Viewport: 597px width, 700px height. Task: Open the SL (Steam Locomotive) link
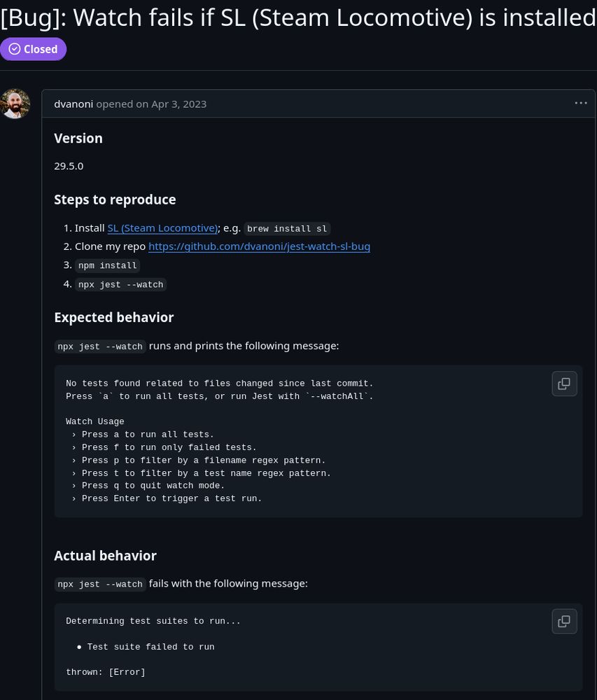[x=162, y=228]
